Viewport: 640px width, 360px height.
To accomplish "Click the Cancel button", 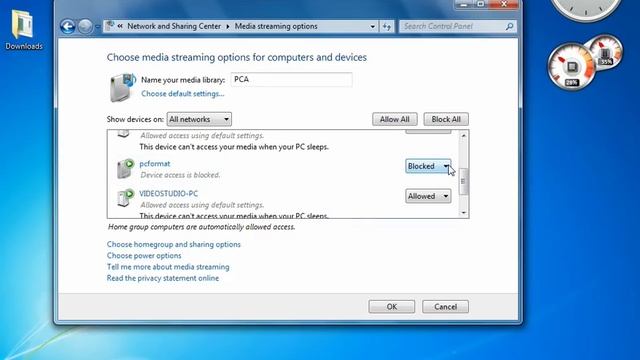I will [445, 307].
